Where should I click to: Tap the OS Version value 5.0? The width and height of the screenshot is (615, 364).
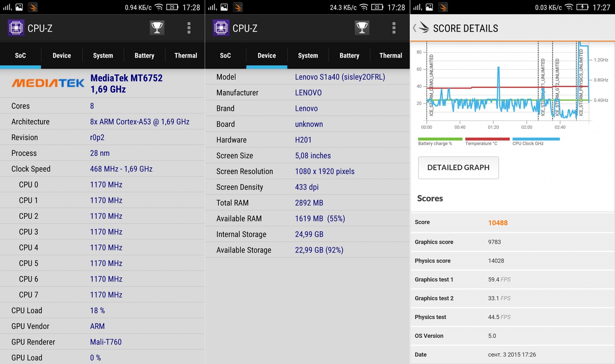[492, 336]
